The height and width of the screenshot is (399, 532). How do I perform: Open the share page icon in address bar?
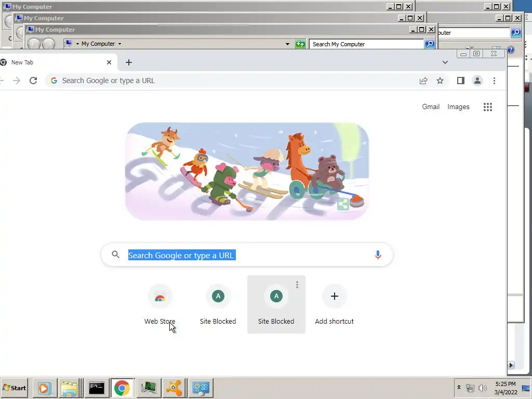pyautogui.click(x=423, y=81)
